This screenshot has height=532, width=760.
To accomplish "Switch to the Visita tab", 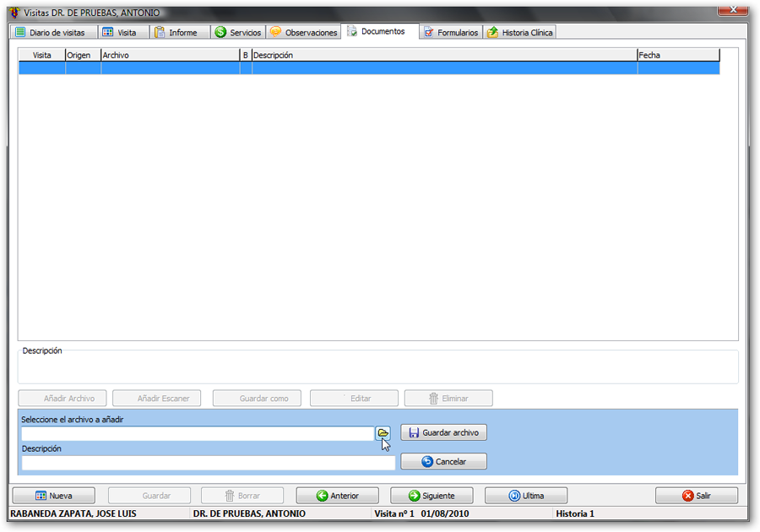I will click(119, 32).
